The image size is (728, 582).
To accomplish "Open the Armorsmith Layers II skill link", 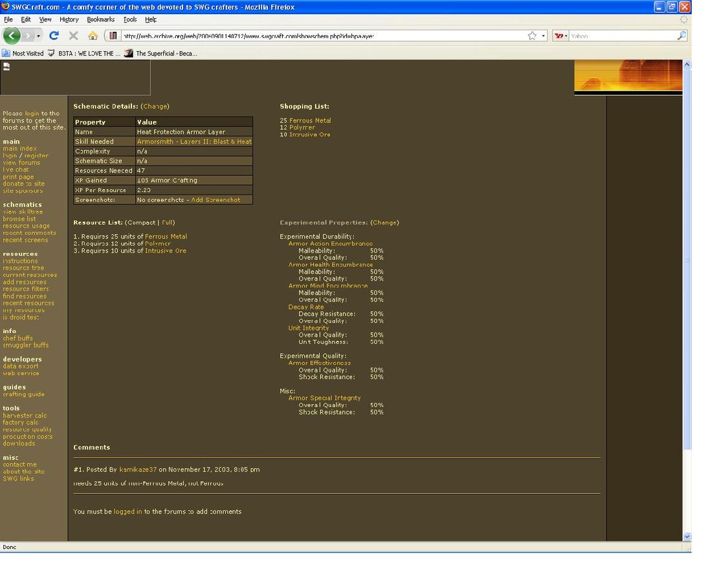I will coord(194,142).
